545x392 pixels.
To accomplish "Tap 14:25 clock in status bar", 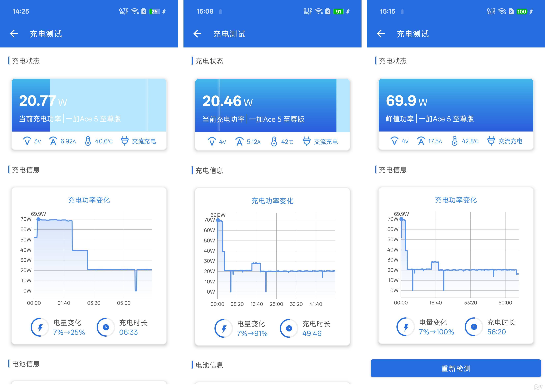I will [21, 11].
